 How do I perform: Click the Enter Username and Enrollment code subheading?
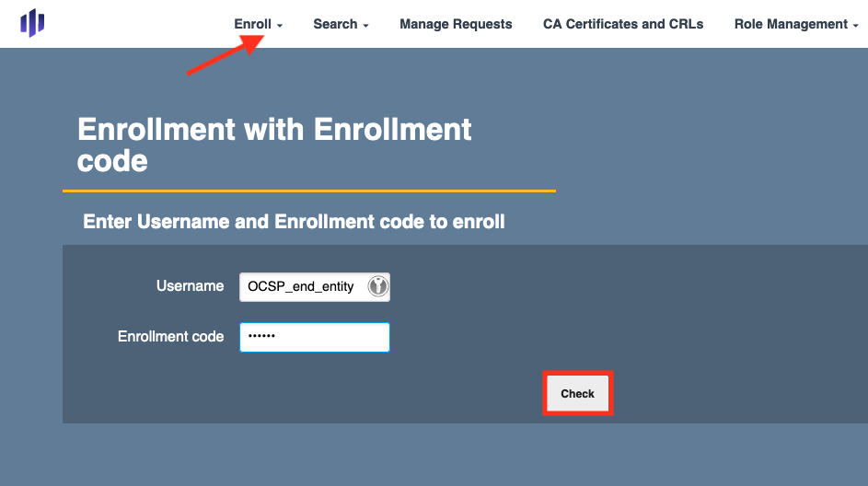point(294,222)
